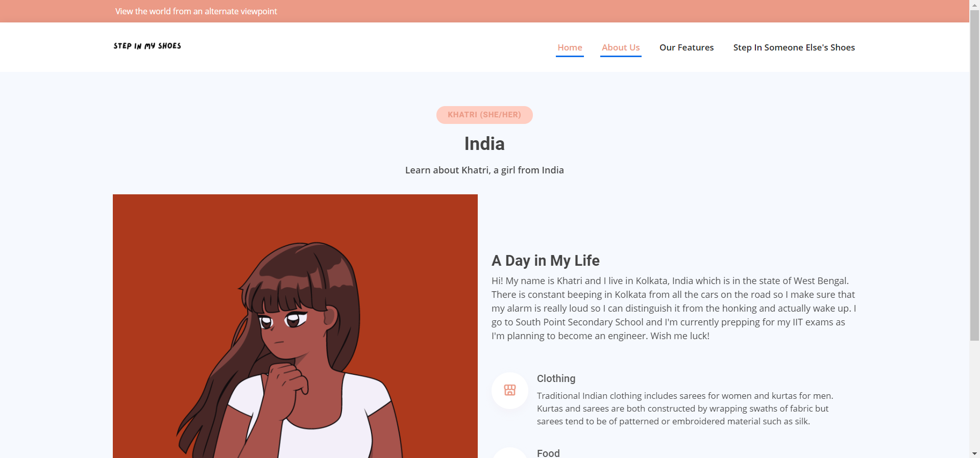Click the Kolkata day-in-life paragraph text
This screenshot has height=458, width=980.
(674, 308)
